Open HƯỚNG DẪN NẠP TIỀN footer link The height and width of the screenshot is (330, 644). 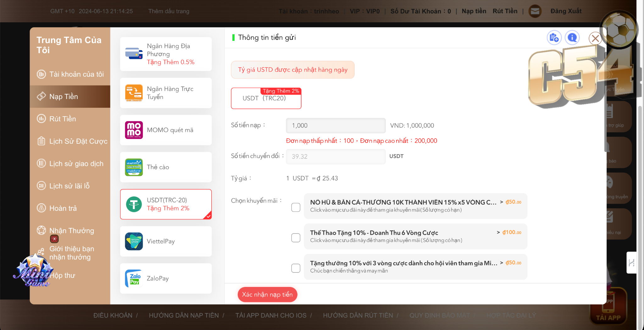[x=184, y=315]
